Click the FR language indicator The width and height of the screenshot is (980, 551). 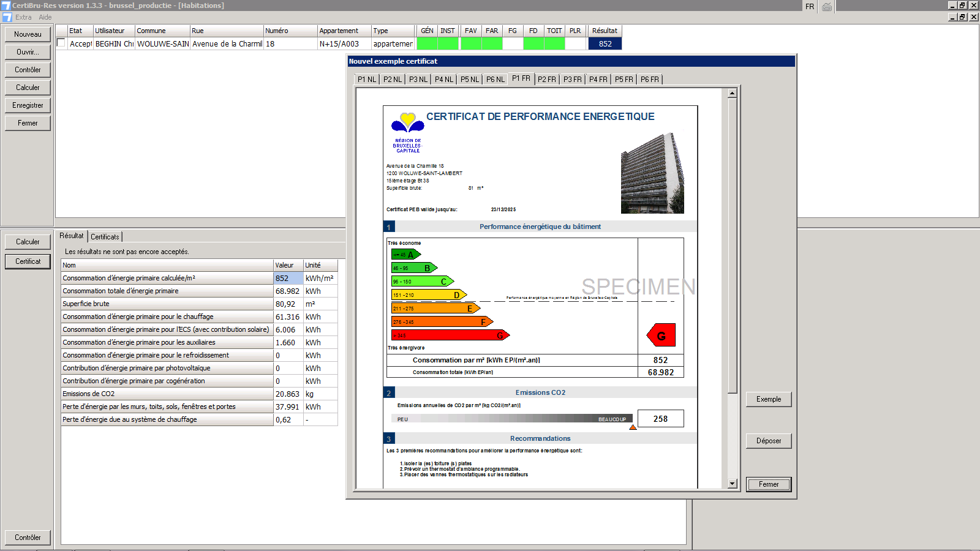[x=810, y=7]
